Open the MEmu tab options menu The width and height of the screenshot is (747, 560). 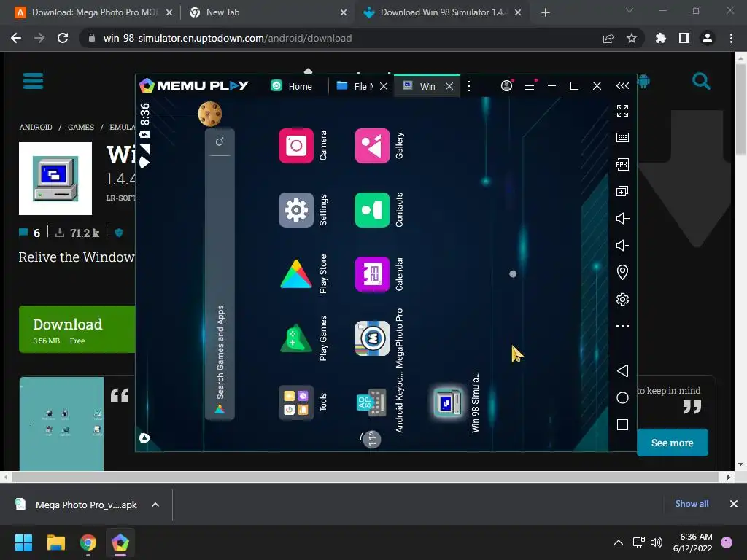[x=469, y=86]
